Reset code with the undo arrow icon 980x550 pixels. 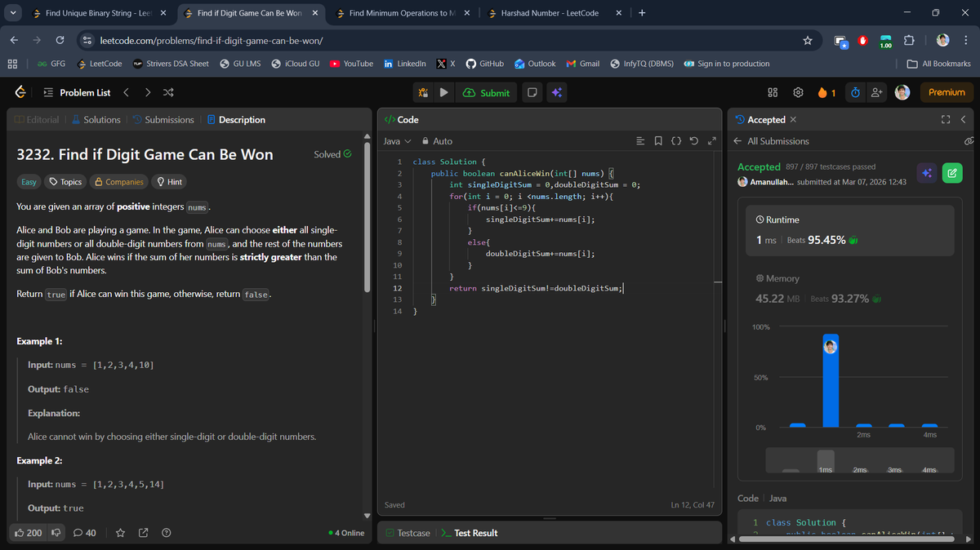click(694, 141)
